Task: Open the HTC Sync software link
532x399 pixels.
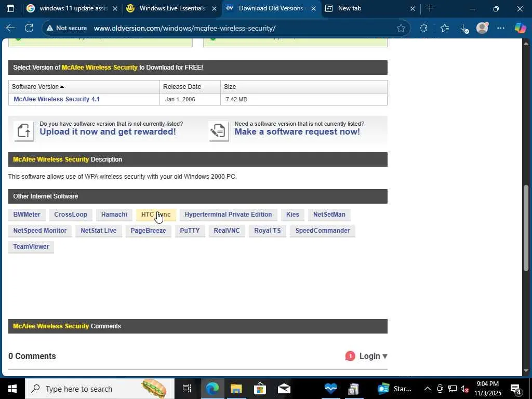Action: click(156, 215)
